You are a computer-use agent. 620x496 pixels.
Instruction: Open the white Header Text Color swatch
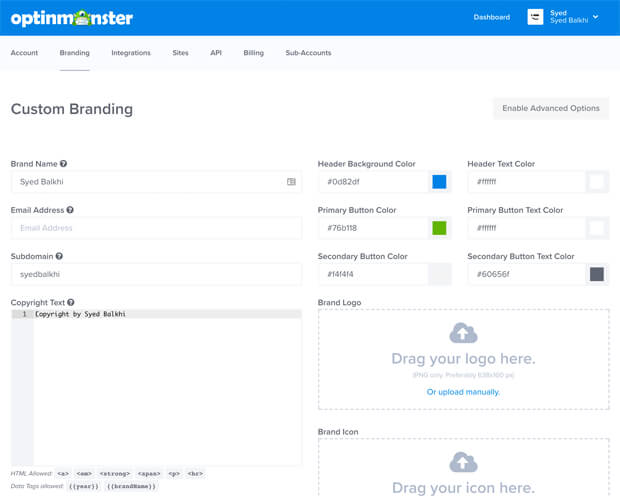coord(597,182)
